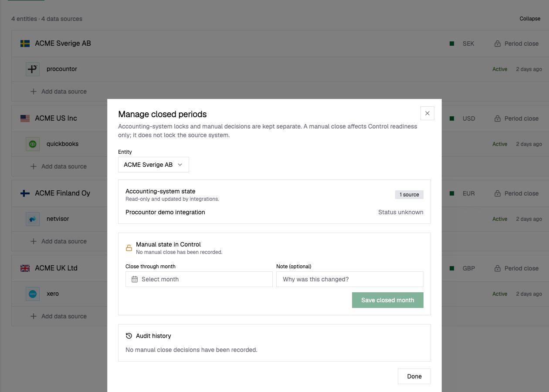Click Save closed month button

[x=387, y=300]
